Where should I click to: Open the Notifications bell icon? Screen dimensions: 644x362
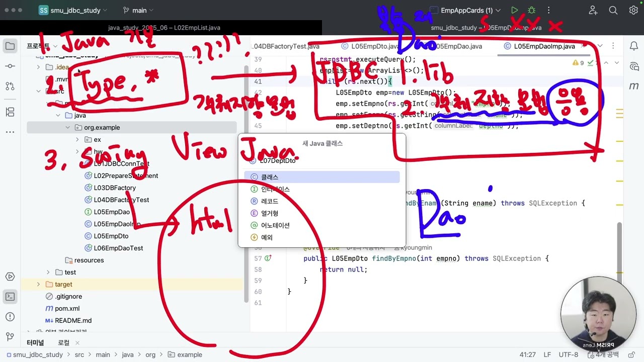tap(634, 46)
